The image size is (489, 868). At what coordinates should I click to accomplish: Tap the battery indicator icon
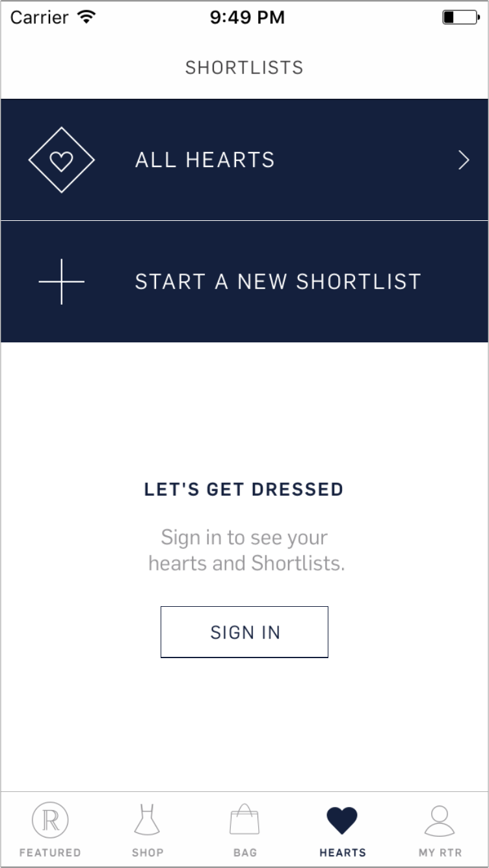460,18
